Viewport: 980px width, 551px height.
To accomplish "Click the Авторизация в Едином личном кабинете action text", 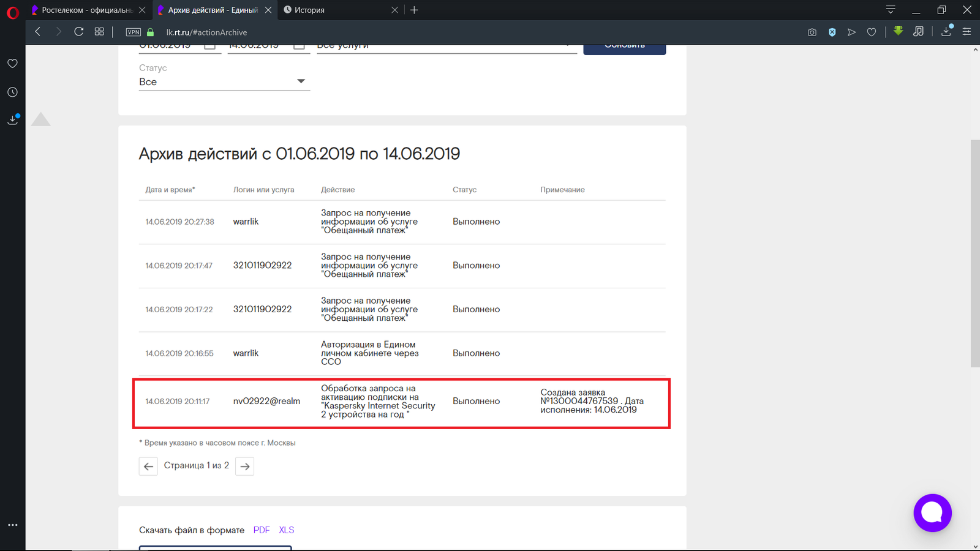I will [x=370, y=353].
